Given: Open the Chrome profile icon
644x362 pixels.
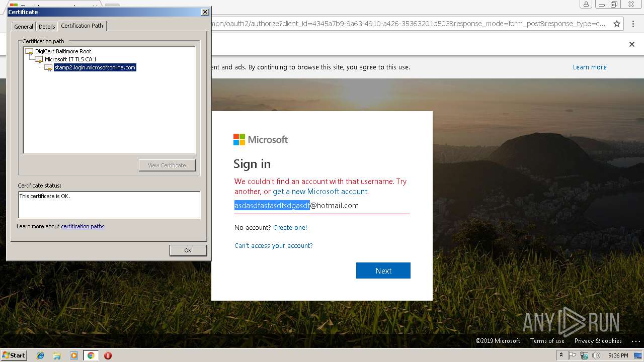Looking at the screenshot, I should pos(586,5).
